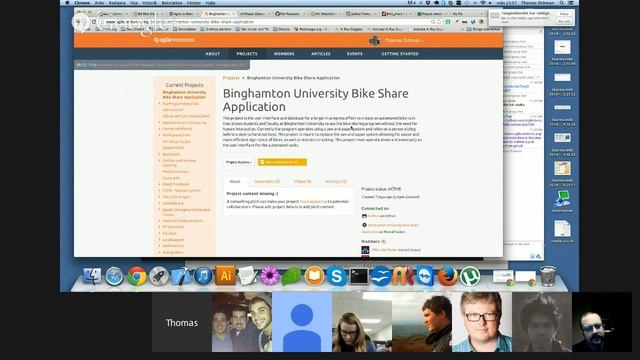The image size is (640, 360).
Task: Launch TeamViewer from the dock
Action: [x=425, y=276]
